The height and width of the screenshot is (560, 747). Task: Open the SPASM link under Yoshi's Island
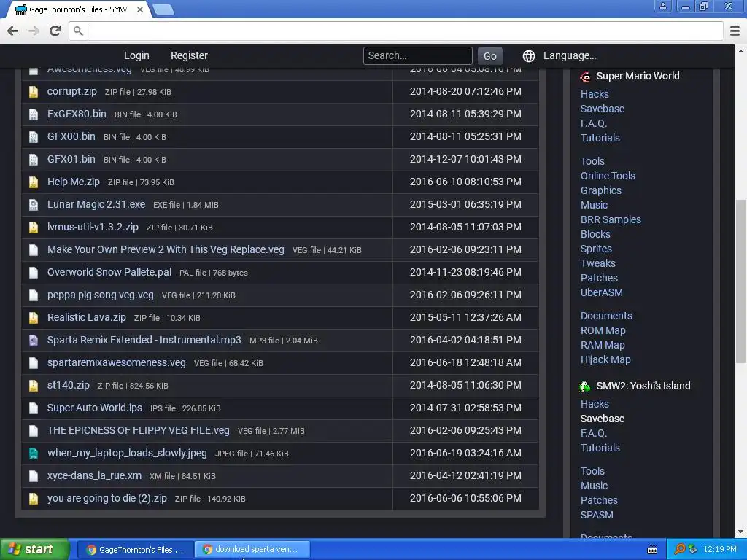(597, 515)
